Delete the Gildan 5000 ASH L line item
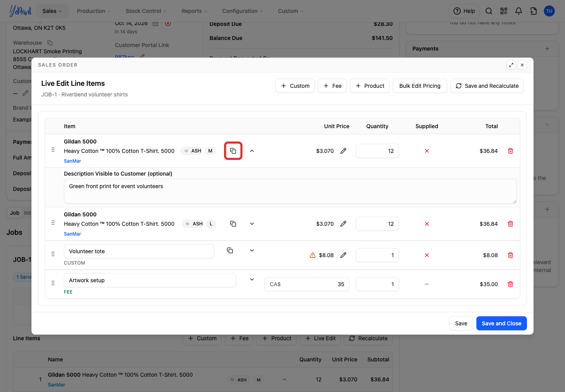Screen dimensions: 565x392 [x=510, y=224]
